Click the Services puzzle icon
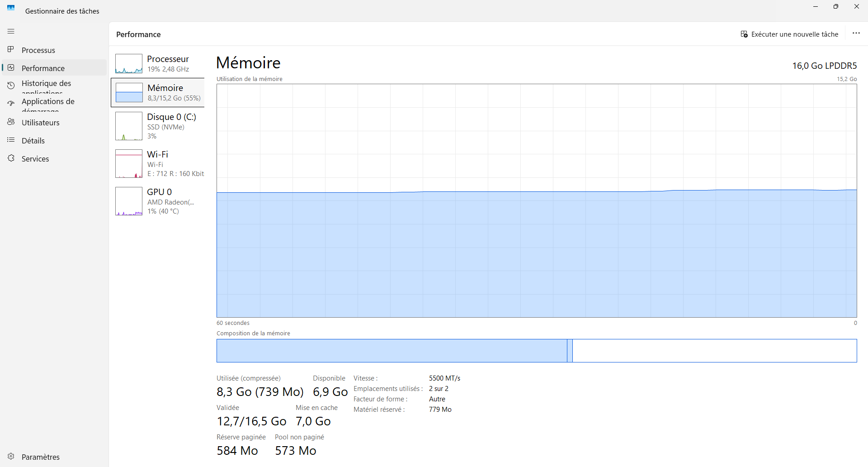Viewport: 868px width, 467px height. (x=11, y=158)
